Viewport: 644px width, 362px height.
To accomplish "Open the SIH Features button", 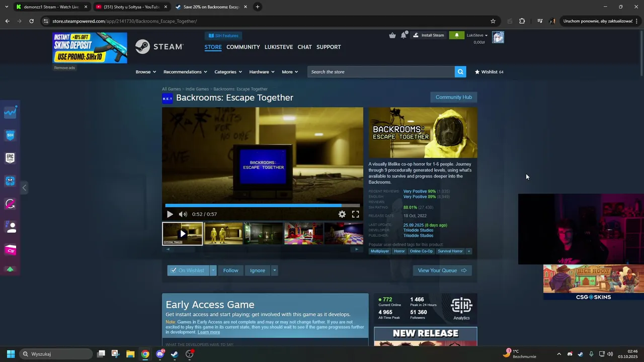I will (224, 36).
